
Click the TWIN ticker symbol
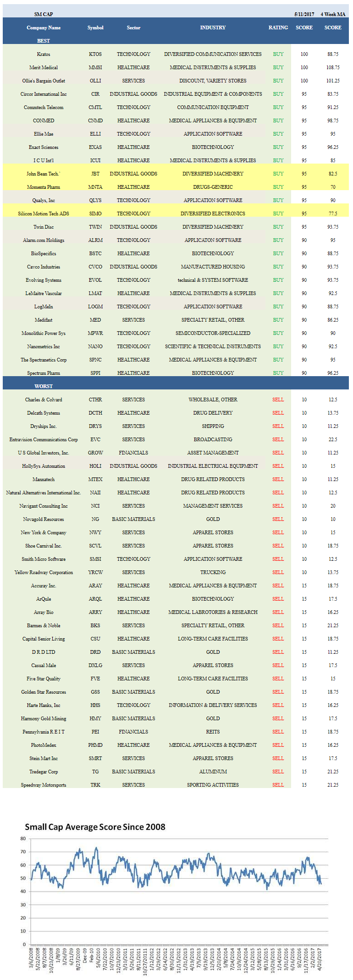point(95,227)
